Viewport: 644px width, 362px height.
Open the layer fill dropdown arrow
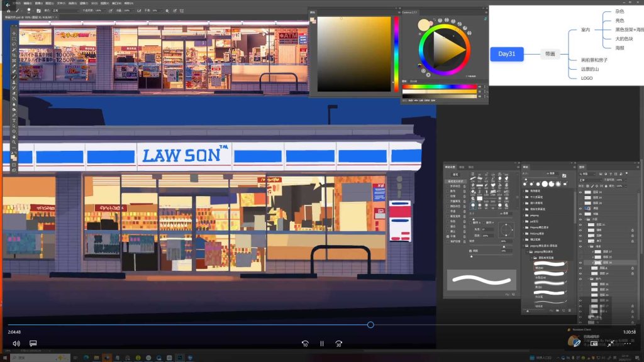pyautogui.click(x=626, y=186)
